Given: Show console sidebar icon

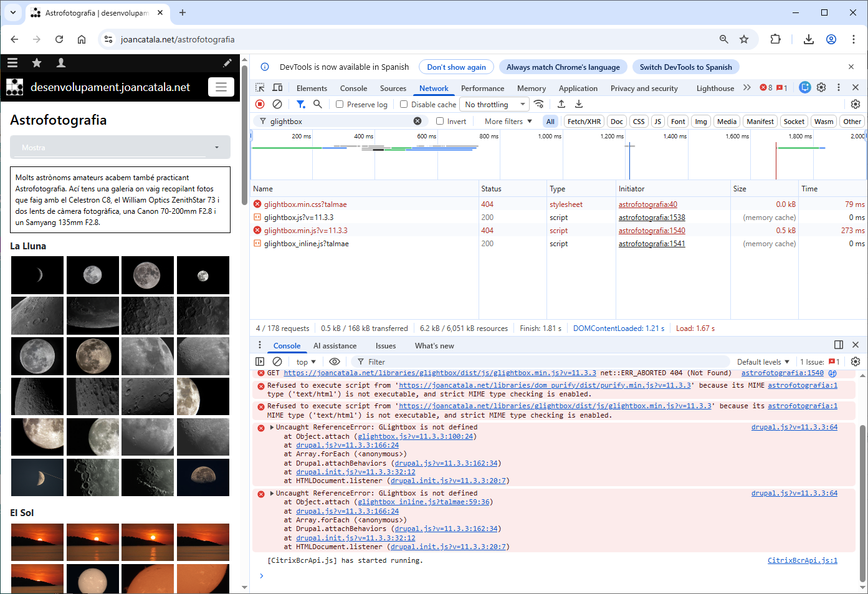Looking at the screenshot, I should pyautogui.click(x=260, y=362).
